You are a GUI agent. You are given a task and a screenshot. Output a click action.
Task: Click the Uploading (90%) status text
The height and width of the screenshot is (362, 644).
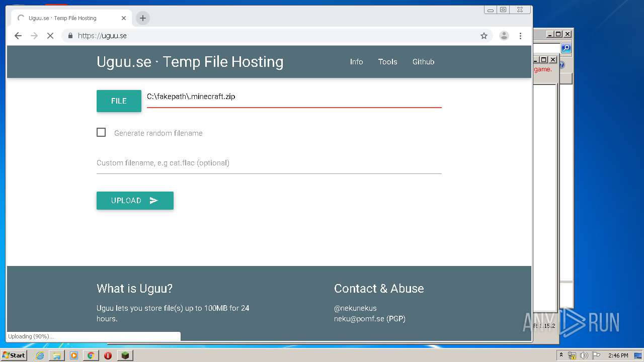click(x=31, y=336)
